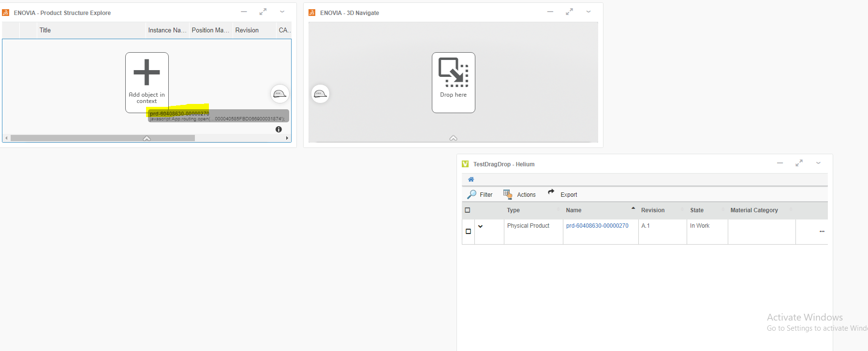Click the info icon in Product Structure
Image resolution: width=868 pixels, height=351 pixels.
click(x=279, y=130)
